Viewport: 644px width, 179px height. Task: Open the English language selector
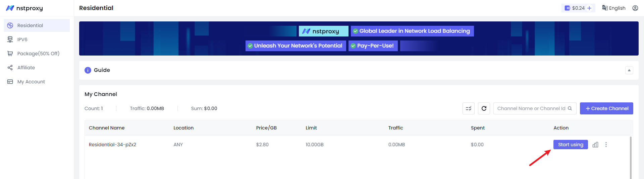614,8
